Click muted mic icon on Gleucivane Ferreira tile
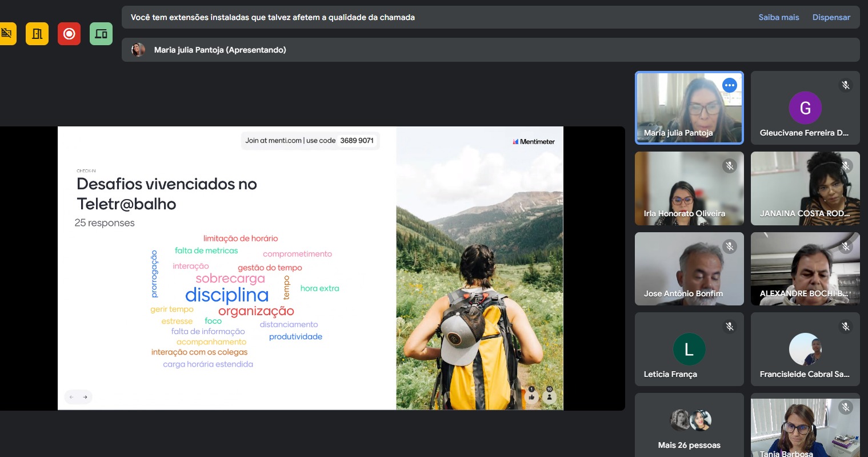 [845, 85]
